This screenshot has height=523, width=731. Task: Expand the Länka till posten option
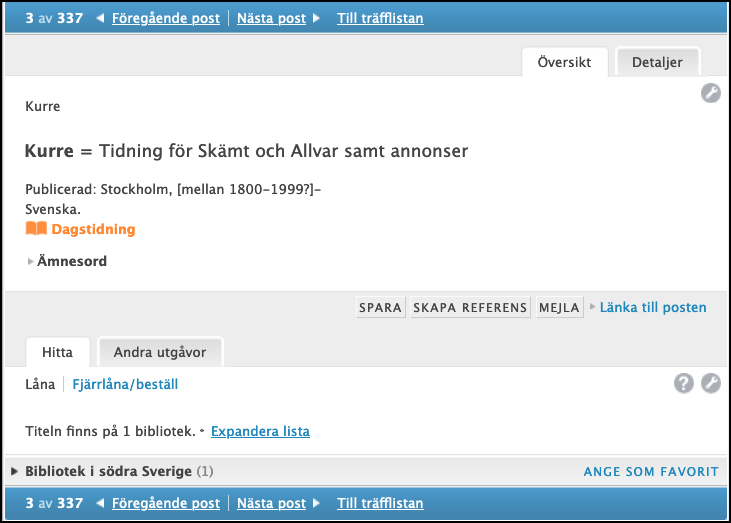pos(648,307)
